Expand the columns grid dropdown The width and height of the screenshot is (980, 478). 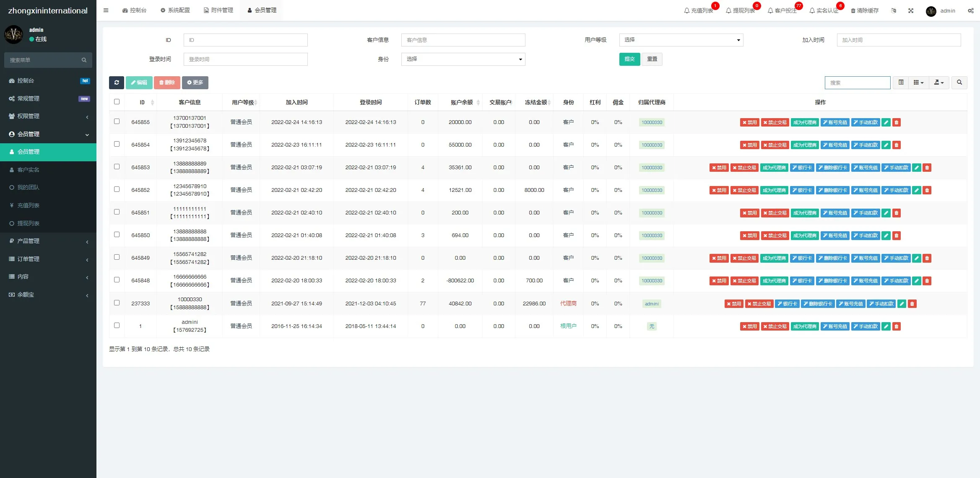point(918,83)
